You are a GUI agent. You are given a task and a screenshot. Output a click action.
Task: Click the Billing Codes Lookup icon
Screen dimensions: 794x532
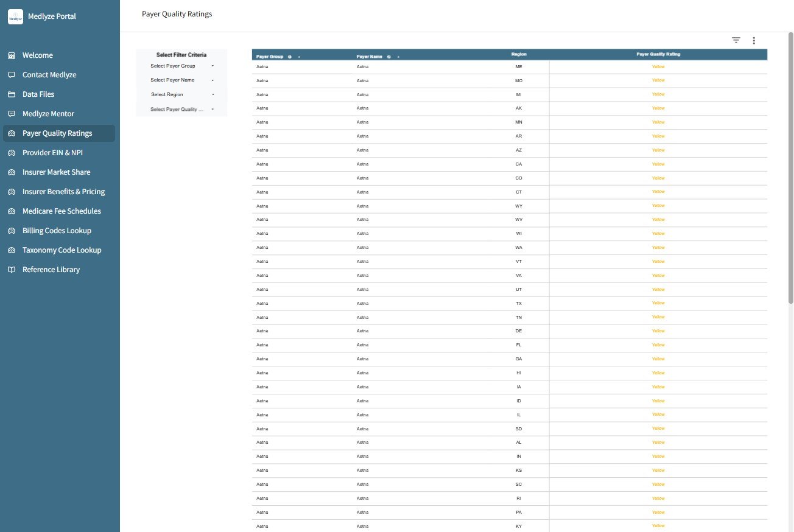point(12,231)
